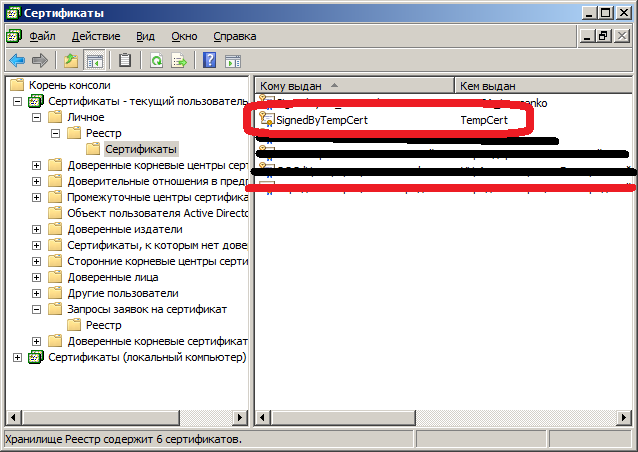638x452 pixels.
Task: Expand Сторонние корневые центры node
Action: point(36,261)
